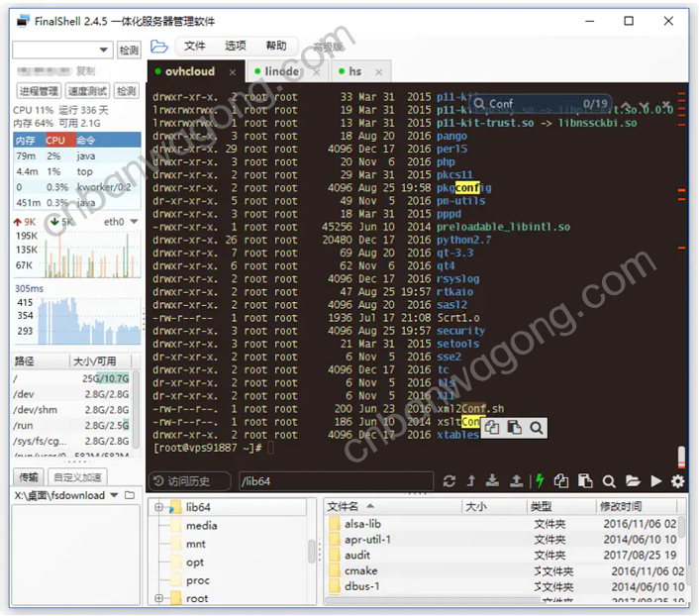This screenshot has height=616, width=699.
Task: Select the proc folder in tree
Action: 198,580
